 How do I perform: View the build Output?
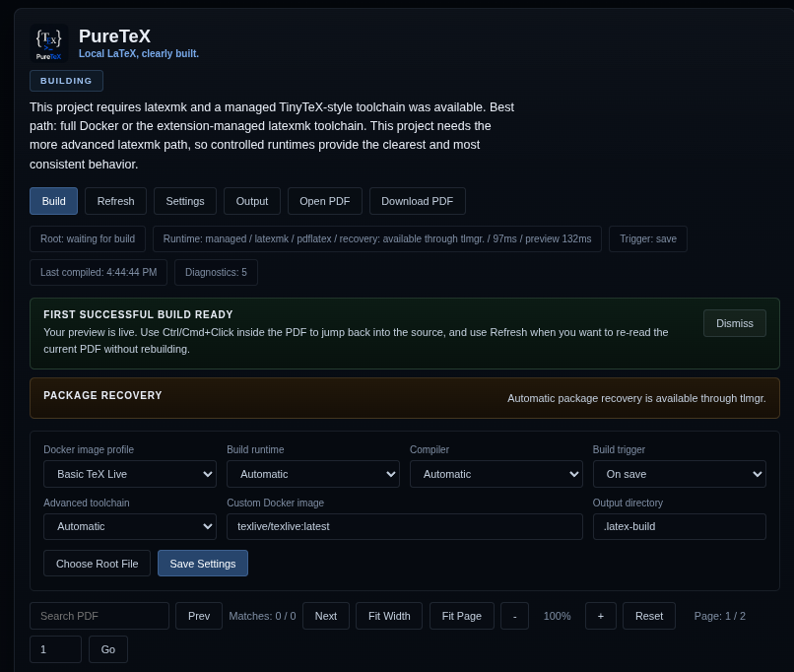(251, 201)
